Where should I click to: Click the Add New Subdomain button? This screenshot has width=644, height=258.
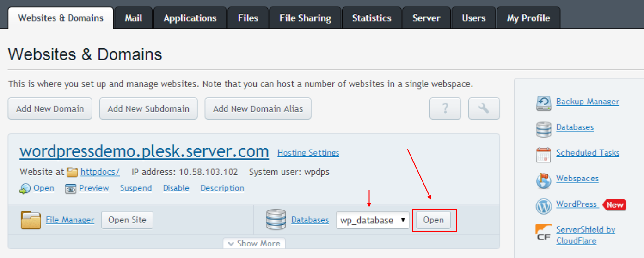(x=148, y=109)
